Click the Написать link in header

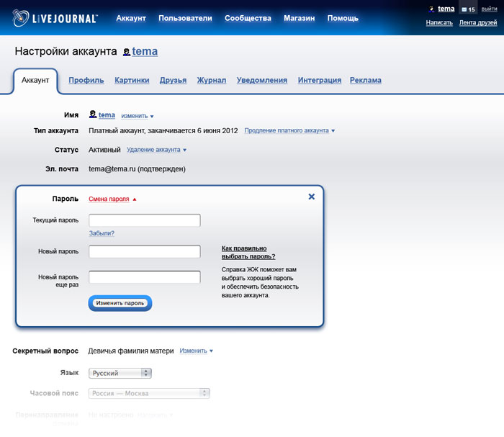(x=439, y=22)
